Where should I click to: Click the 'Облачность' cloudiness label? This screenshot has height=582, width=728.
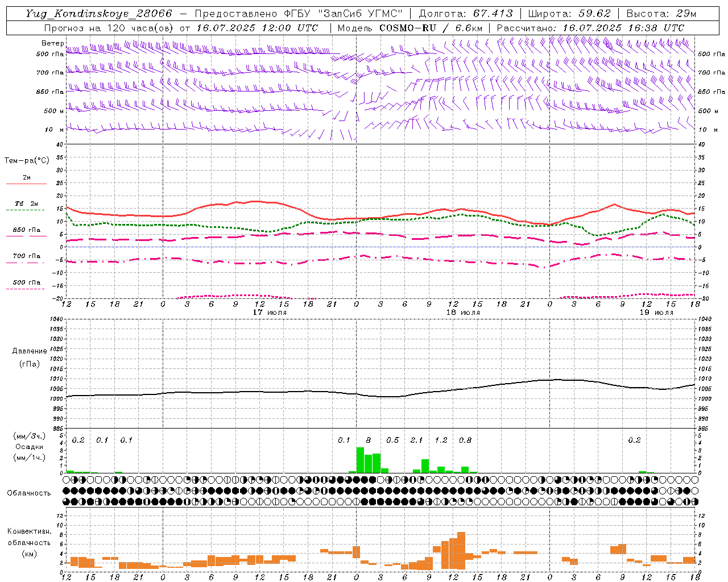click(29, 493)
